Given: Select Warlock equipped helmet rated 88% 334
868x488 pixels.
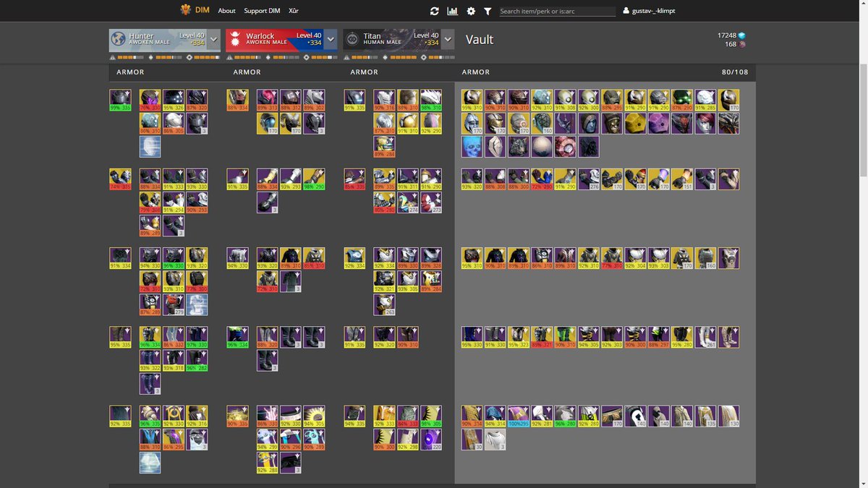Looking at the screenshot, I should (237, 100).
